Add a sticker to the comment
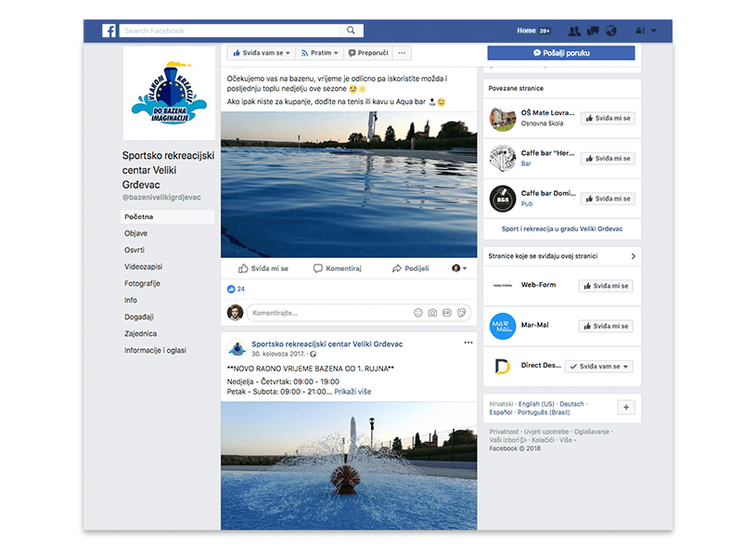Viewport: 756px width, 557px height. pos(461,313)
